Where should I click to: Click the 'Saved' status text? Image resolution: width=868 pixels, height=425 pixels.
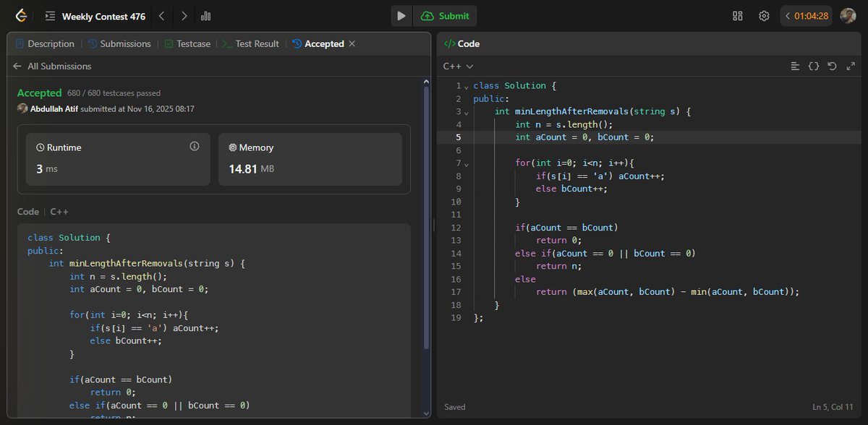[x=455, y=407]
